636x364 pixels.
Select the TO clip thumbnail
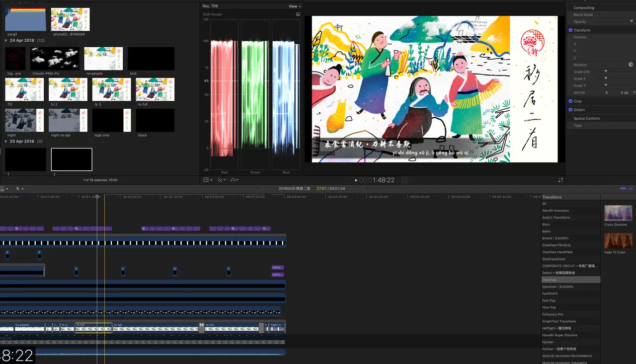coord(24,89)
